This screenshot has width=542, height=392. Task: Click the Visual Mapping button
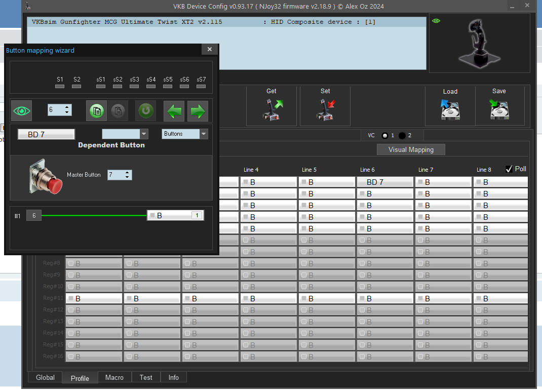[411, 150]
